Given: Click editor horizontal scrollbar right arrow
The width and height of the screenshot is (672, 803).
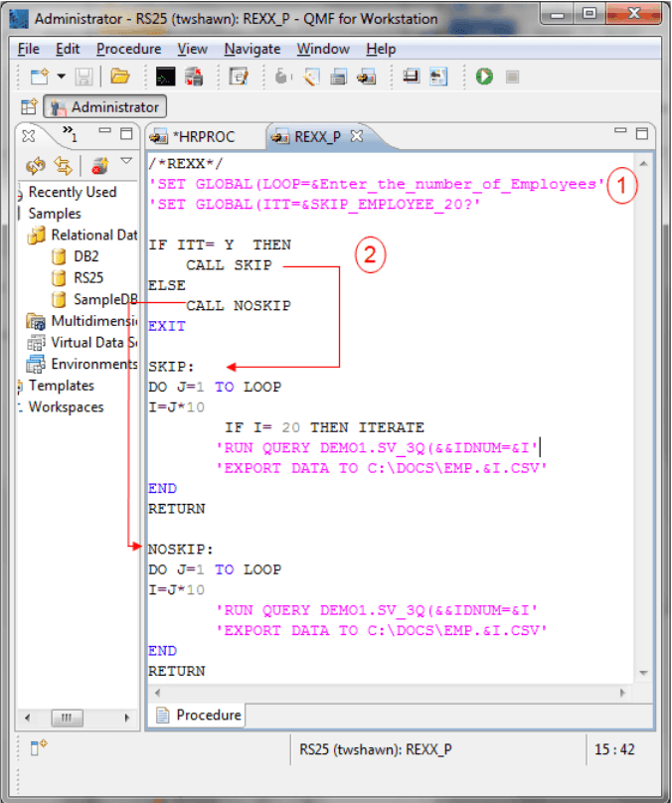Looking at the screenshot, I should coord(623,693).
